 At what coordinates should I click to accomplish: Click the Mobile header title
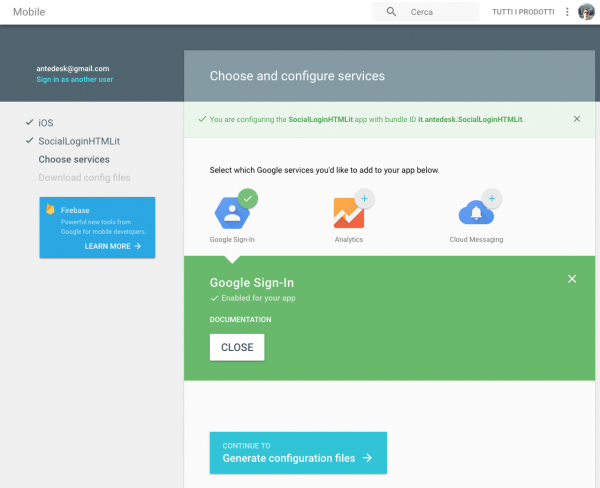click(29, 12)
